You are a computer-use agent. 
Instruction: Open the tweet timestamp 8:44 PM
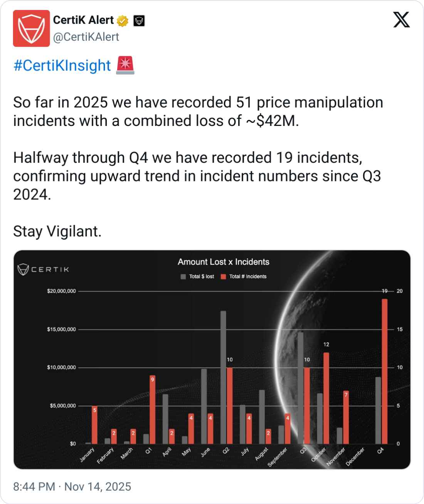(x=34, y=487)
